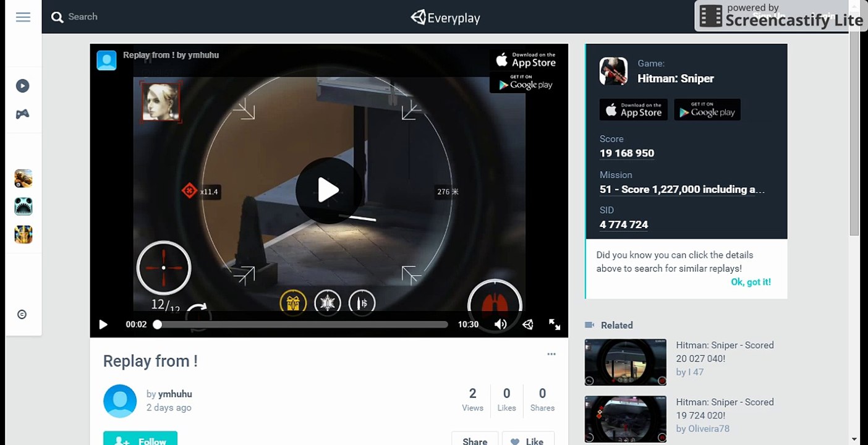Open ymhuhu profile name link

pyautogui.click(x=175, y=394)
